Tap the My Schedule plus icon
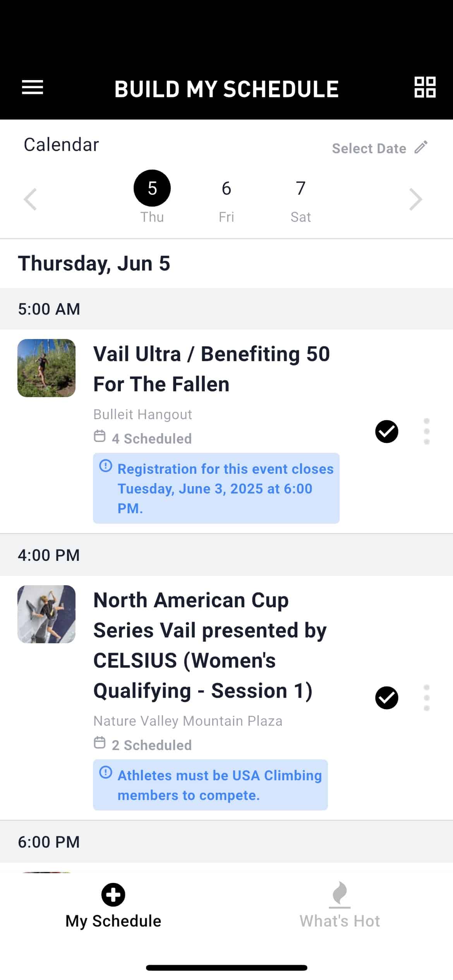Image resolution: width=453 pixels, height=980 pixels. [113, 894]
